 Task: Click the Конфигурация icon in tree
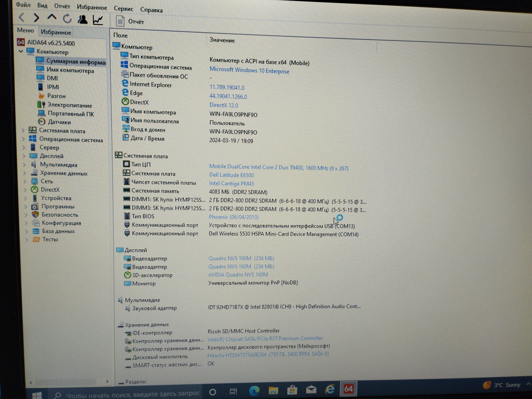pos(35,223)
